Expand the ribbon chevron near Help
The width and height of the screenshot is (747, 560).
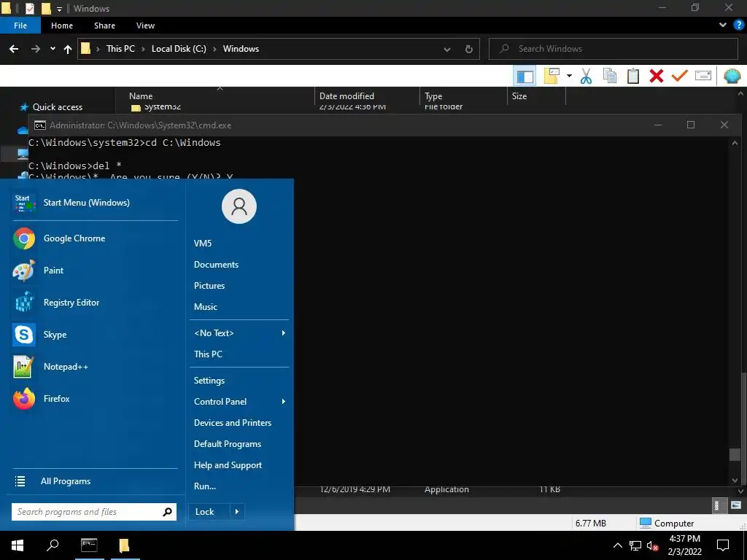pos(723,26)
